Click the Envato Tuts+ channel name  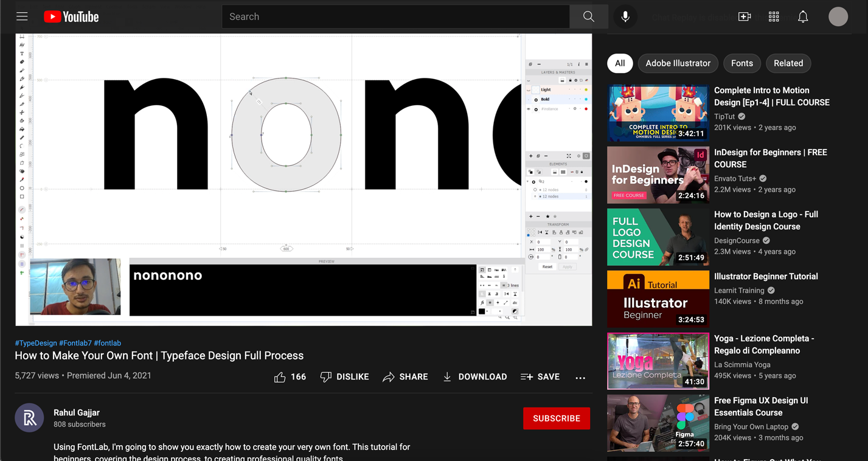pos(735,178)
